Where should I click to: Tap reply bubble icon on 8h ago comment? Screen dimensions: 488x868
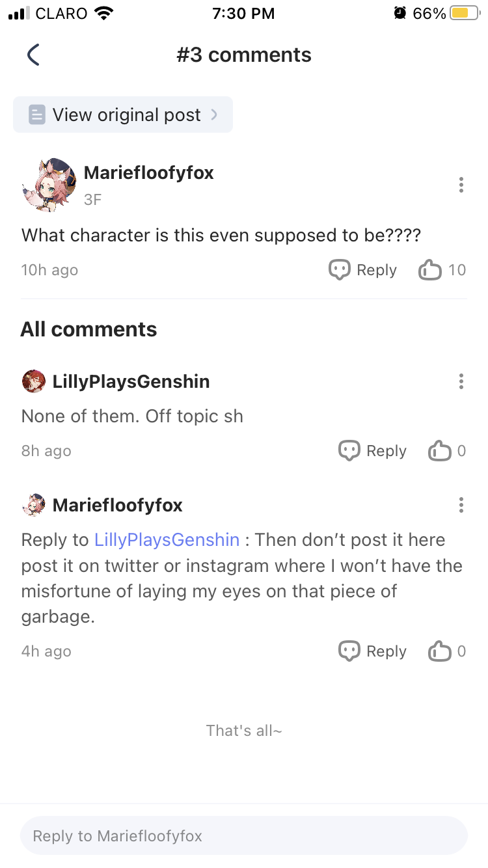tap(349, 451)
